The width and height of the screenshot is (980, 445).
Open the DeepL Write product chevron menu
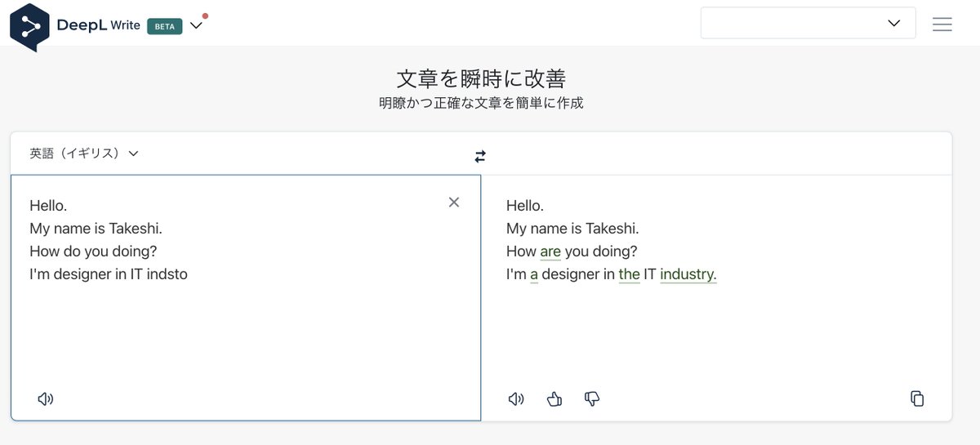[x=196, y=25]
